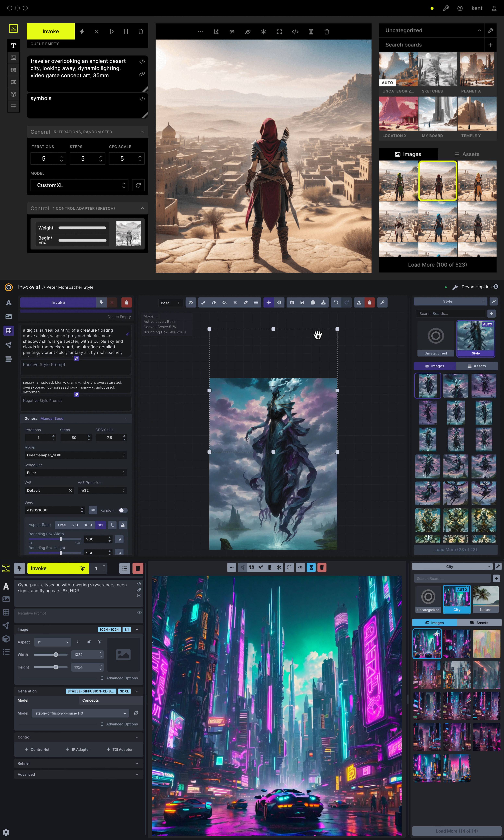The image size is (504, 840).
Task: Toggle the aspect lock icon beside bottom Aspect dropdown
Action: coord(89,642)
